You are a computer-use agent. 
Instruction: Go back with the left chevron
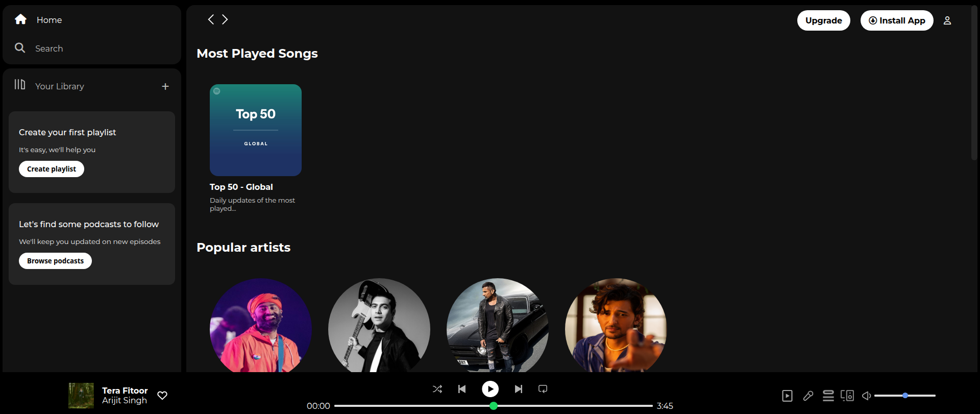(x=211, y=19)
